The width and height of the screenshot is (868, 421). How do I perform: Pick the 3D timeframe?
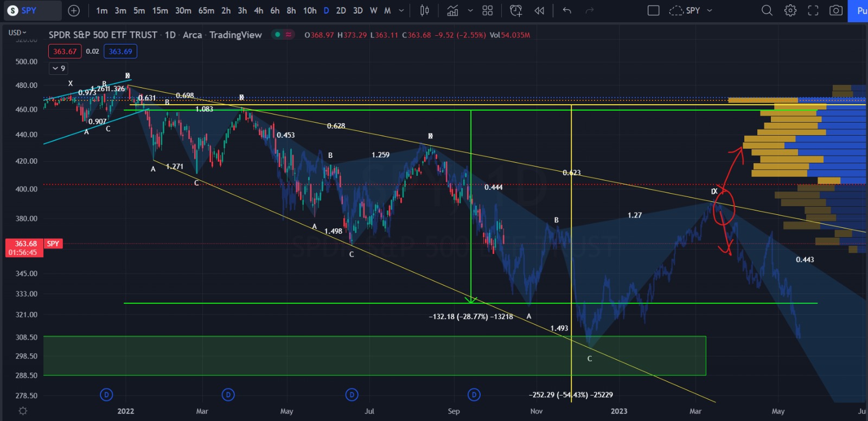pyautogui.click(x=358, y=10)
